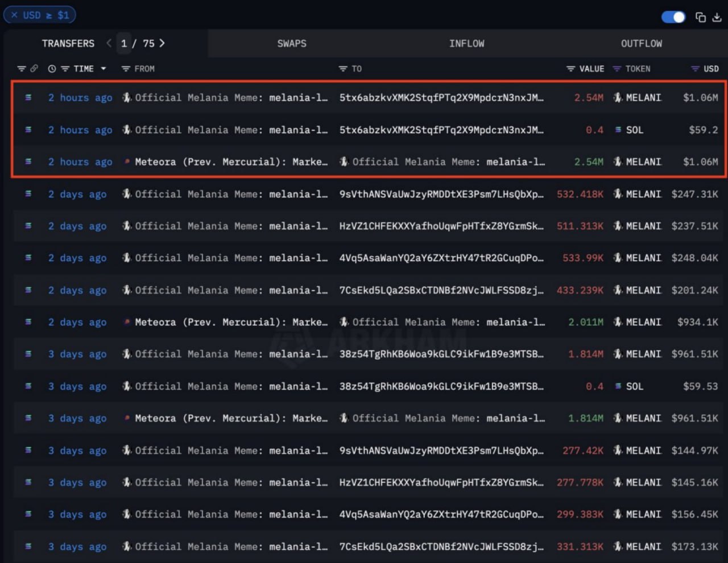Remove the USD ≥ $1 filter chip
The height and width of the screenshot is (563, 728).
pos(14,15)
